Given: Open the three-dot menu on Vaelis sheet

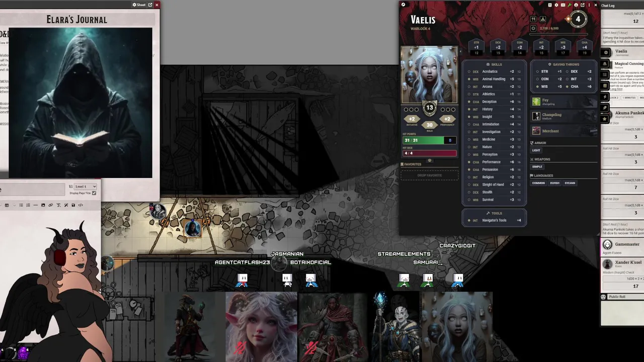Looking at the screenshot, I should 589,5.
